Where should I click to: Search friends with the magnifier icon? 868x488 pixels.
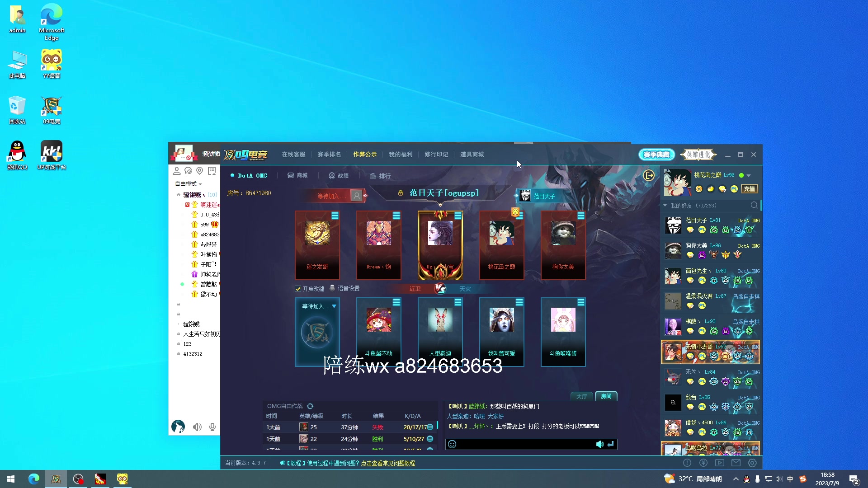(754, 206)
